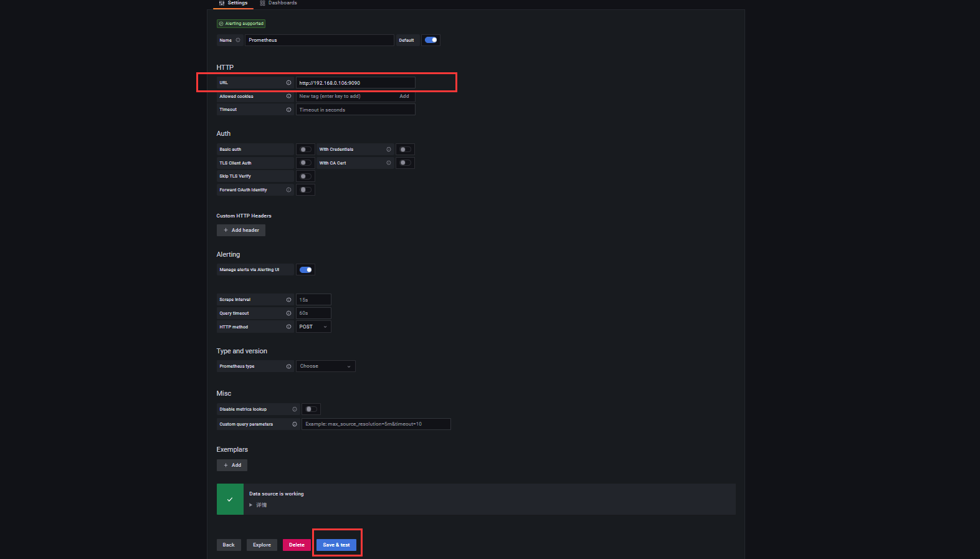Click the Prometheus type info icon
The width and height of the screenshot is (980, 559).
[x=288, y=366]
